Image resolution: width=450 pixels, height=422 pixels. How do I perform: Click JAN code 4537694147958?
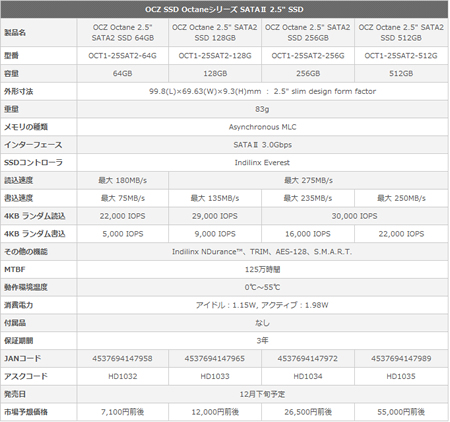coord(122,359)
